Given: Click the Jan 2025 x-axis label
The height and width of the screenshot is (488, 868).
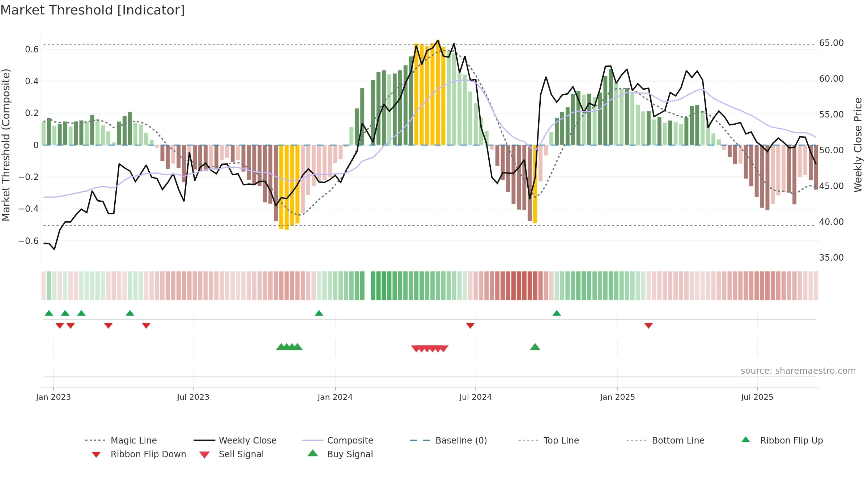Looking at the screenshot, I should [x=617, y=397].
